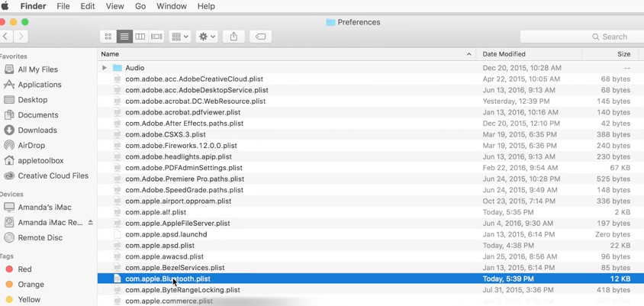Switch to Cover Flow view
The width and height of the screenshot is (644, 306).
156,37
